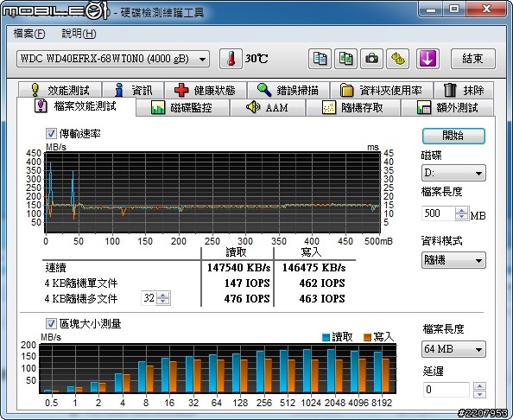Click the 開始 start button
This screenshot has height=420, width=513.
[x=453, y=136]
